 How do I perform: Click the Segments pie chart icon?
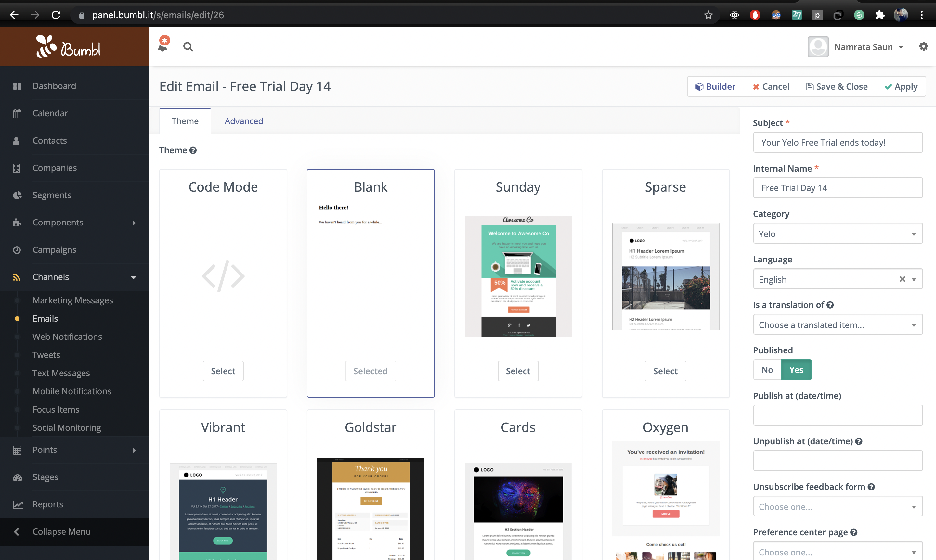pyautogui.click(x=17, y=195)
